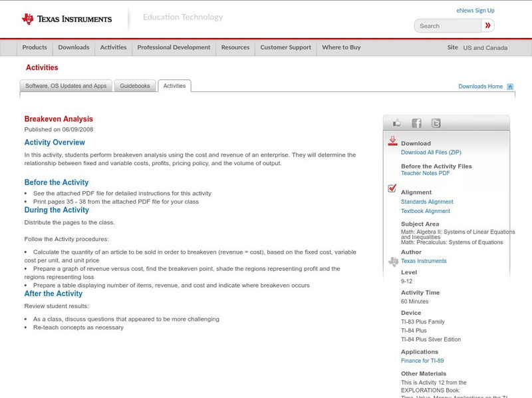
Task: Open the Resources menu
Action: point(235,47)
